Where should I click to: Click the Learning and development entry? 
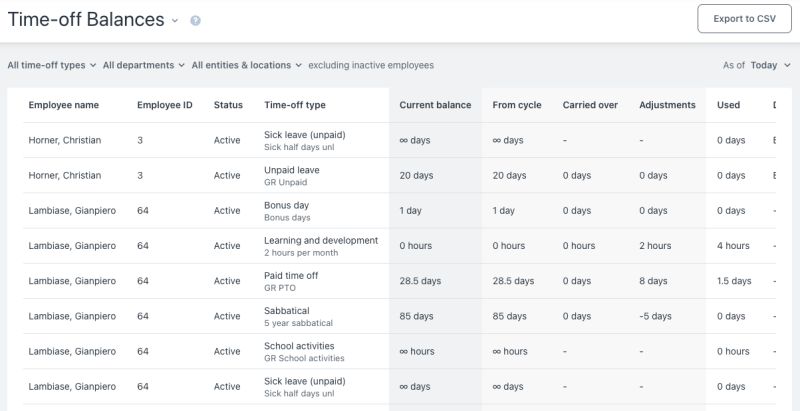click(321, 240)
